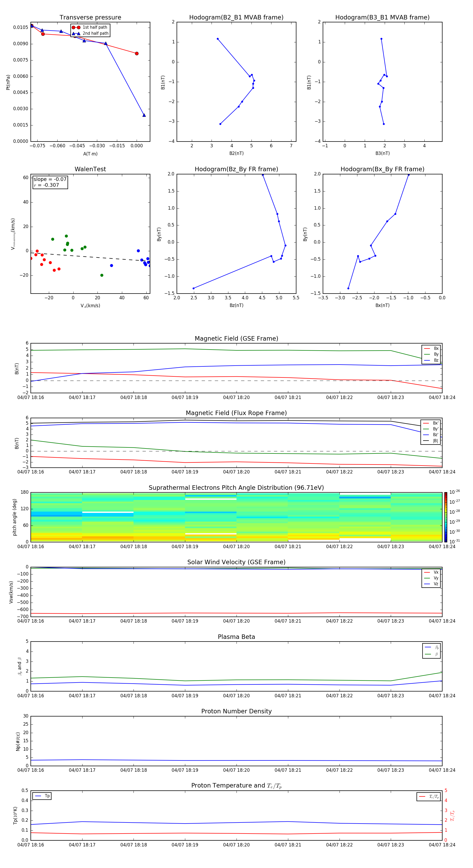Click the 'Bx(nT)' x-axis label
This screenshot has height=868, width=473.
(x=382, y=305)
